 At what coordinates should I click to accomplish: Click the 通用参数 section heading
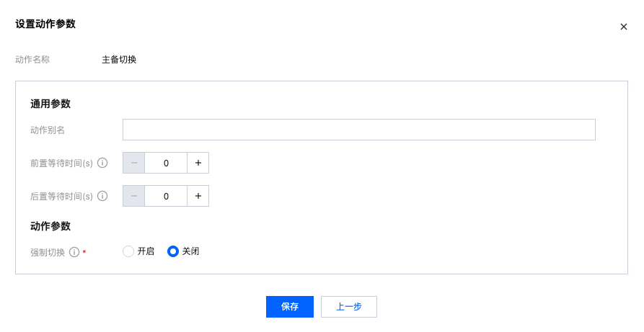(x=50, y=104)
